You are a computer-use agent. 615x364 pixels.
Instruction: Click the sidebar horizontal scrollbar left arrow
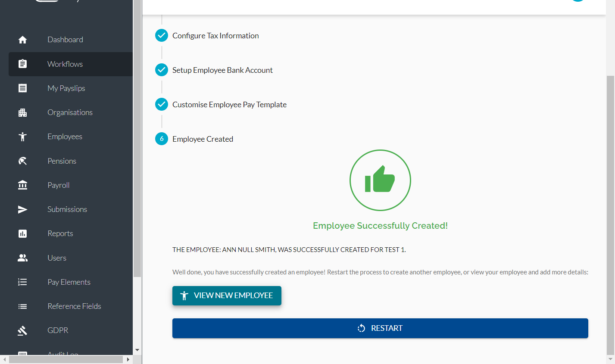4,359
